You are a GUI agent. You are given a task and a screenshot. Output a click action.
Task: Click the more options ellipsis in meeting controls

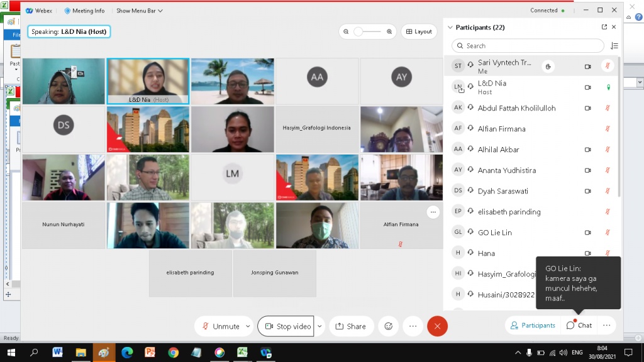[x=413, y=326]
